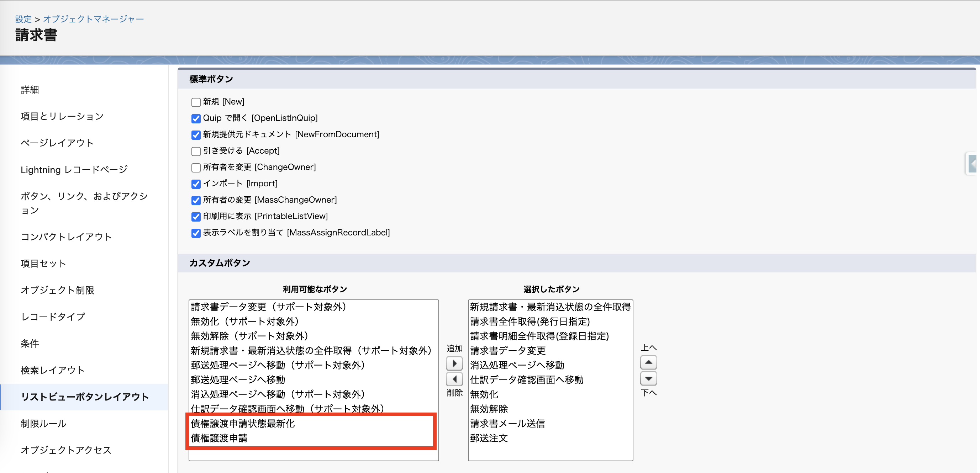Enable the 新規 [New] checkbox
980x473 pixels.
(x=196, y=102)
